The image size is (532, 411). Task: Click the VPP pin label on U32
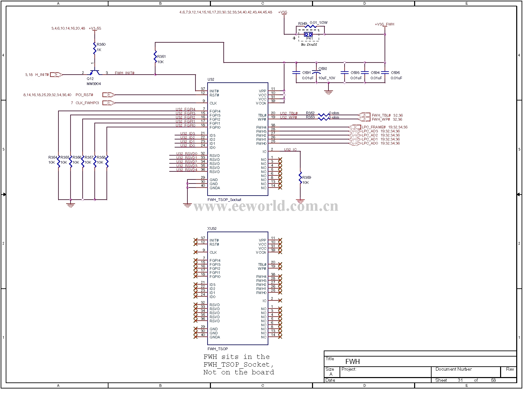click(263, 91)
